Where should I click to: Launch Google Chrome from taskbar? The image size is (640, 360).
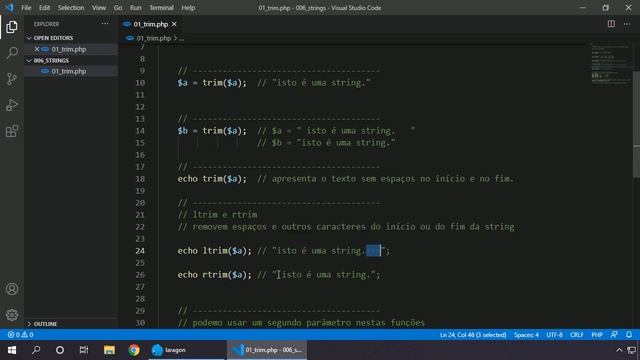133,350
